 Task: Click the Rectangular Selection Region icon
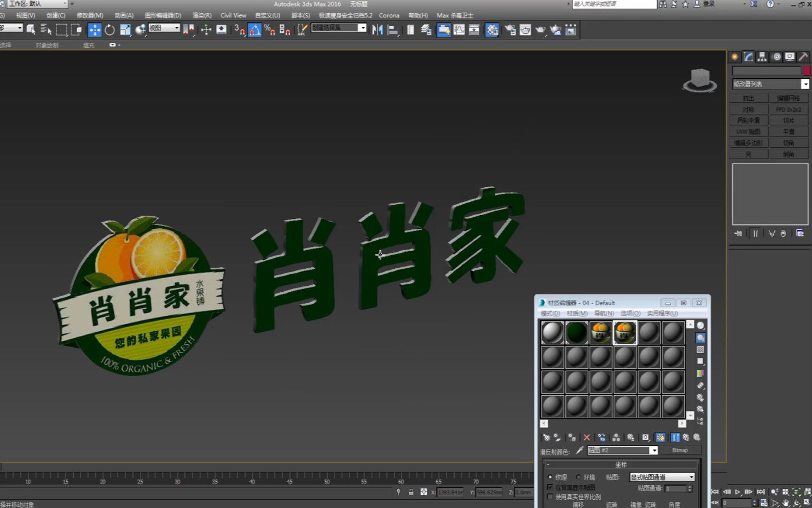pyautogui.click(x=61, y=30)
